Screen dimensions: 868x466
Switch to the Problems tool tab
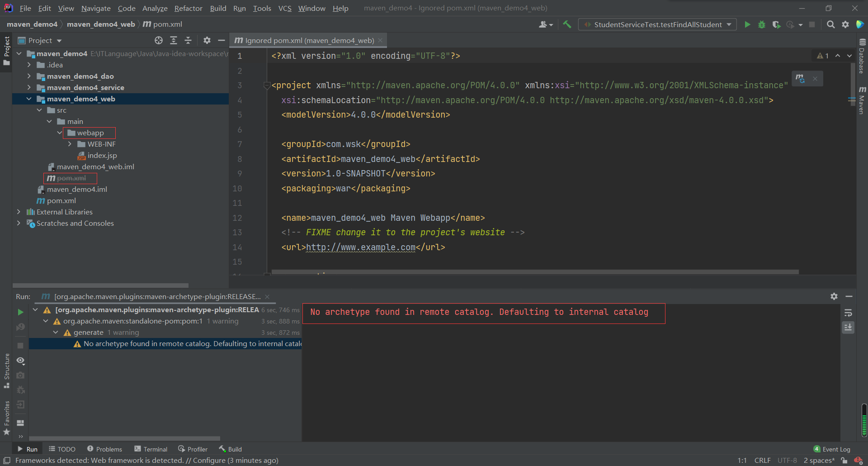104,449
